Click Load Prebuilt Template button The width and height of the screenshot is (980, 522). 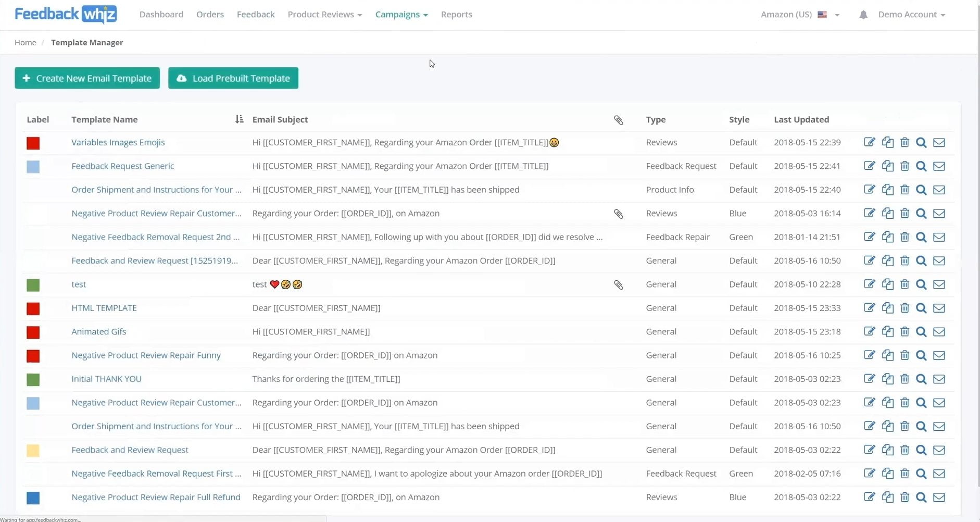point(233,78)
